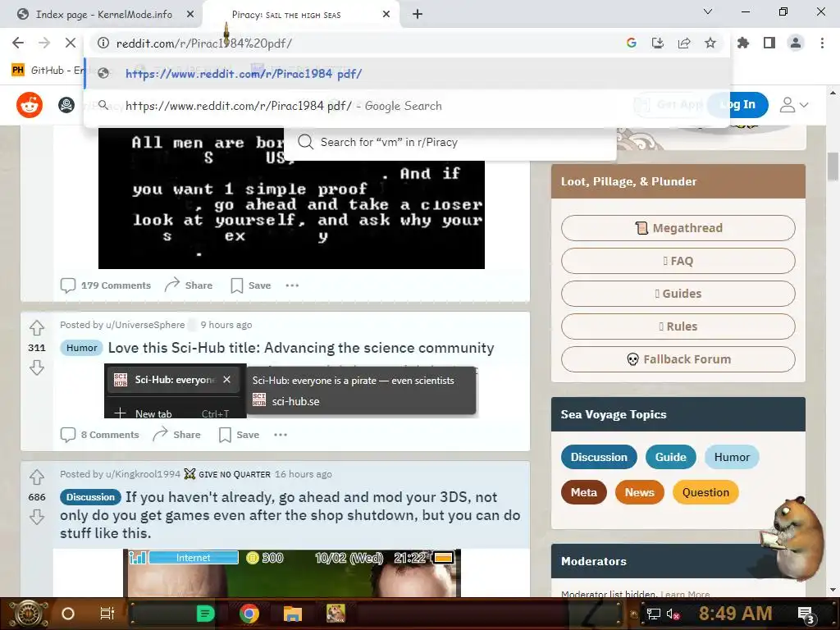Viewport: 840px width, 630px height.
Task: Switch to Index page - KernelMode.info tab
Action: click(104, 15)
